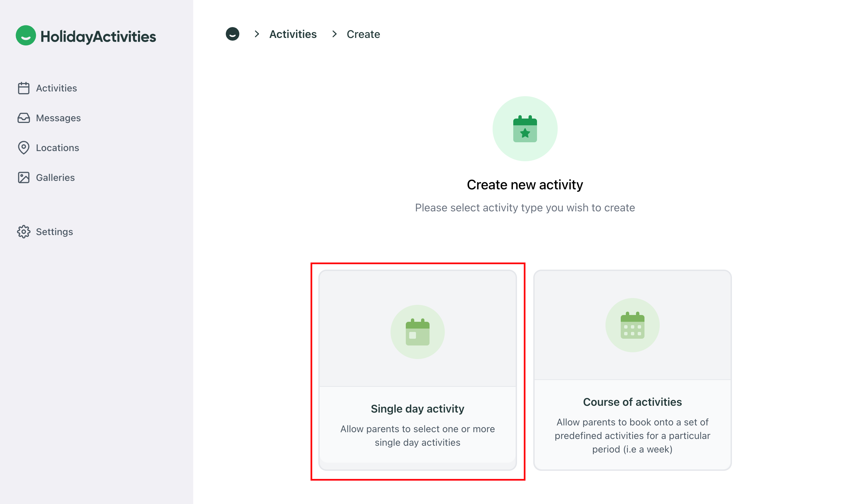Choose the Course of activities title

point(632,402)
